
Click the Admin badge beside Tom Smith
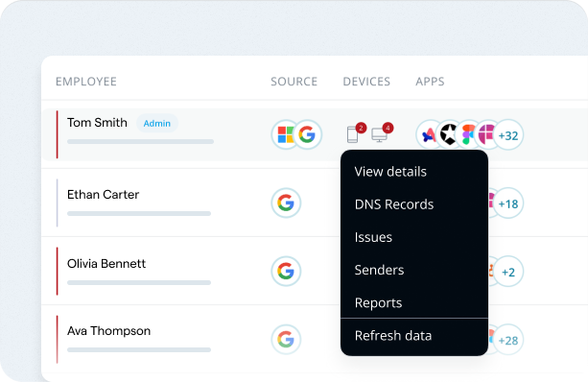click(x=157, y=123)
